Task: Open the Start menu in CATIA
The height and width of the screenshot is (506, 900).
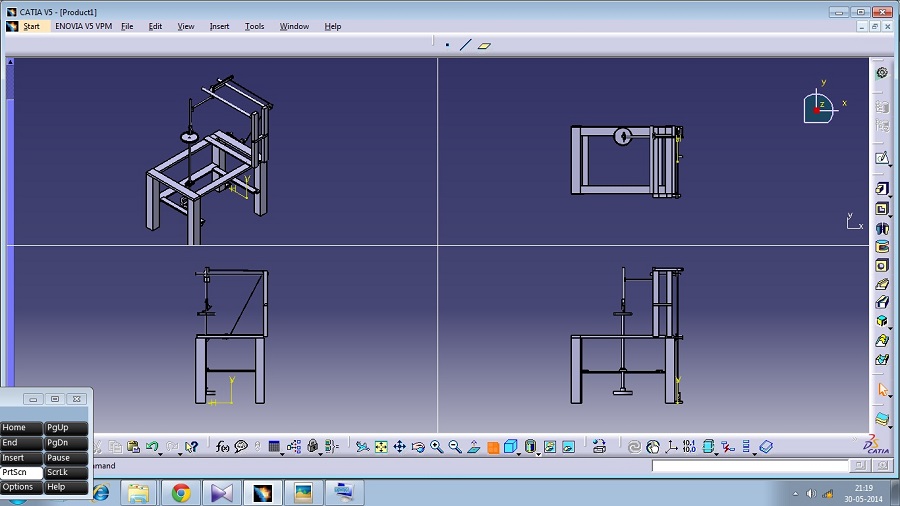Action: (30, 26)
